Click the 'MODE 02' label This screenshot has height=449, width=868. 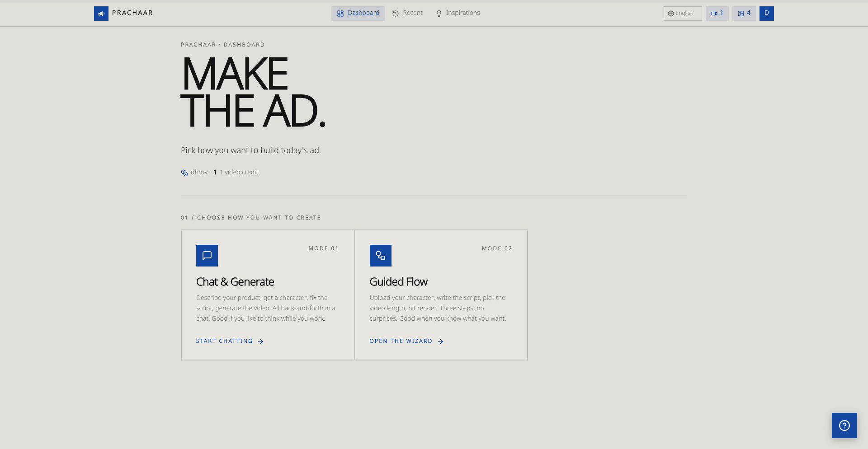pos(497,248)
